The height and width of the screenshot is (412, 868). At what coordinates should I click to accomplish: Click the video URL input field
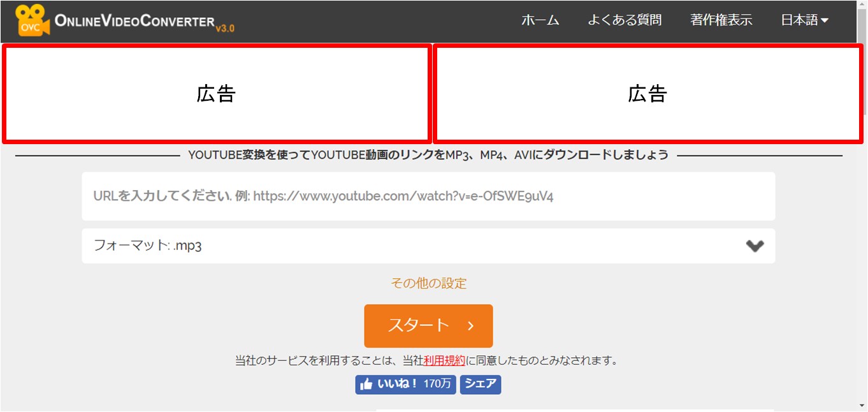click(427, 196)
